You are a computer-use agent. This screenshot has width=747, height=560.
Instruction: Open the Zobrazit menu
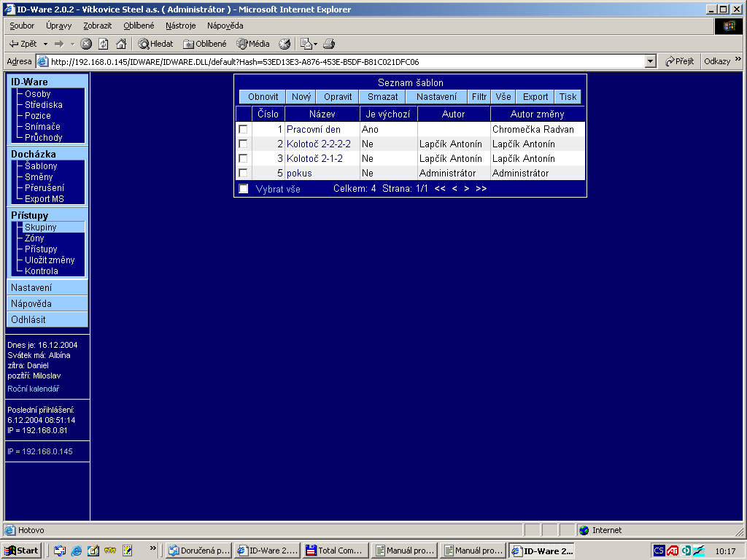point(97,26)
